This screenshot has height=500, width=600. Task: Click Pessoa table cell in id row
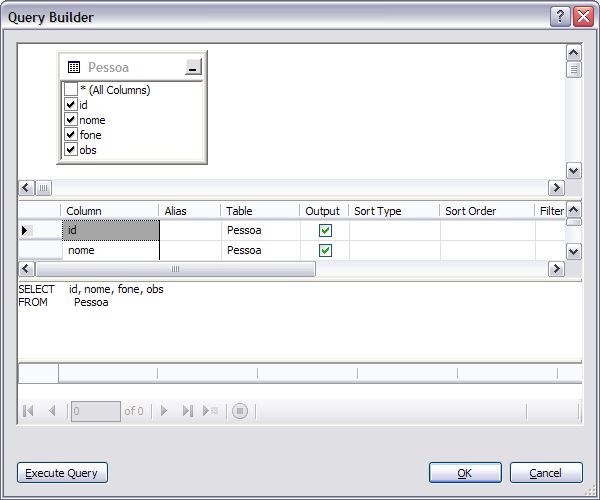tap(261, 230)
